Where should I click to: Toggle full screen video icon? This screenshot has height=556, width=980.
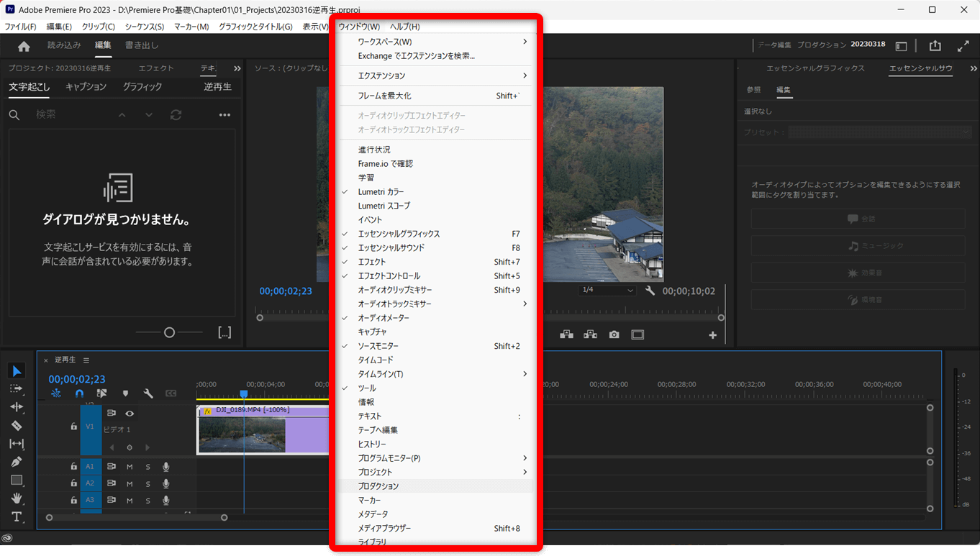[x=963, y=45]
